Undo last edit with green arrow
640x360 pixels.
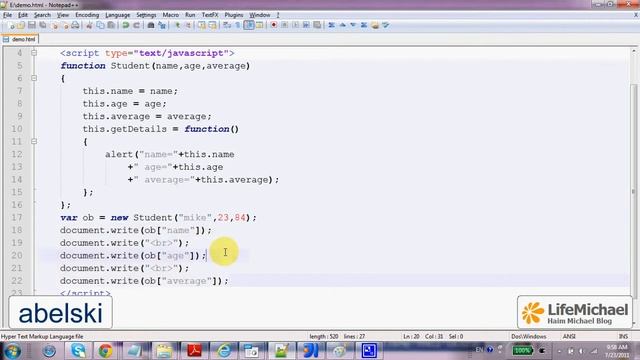click(126, 25)
